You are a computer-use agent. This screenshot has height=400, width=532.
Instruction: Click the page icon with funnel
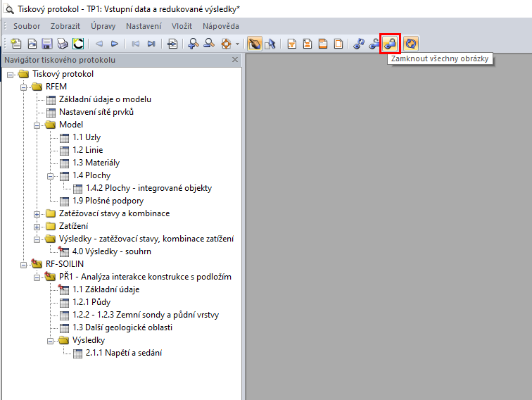pos(292,44)
